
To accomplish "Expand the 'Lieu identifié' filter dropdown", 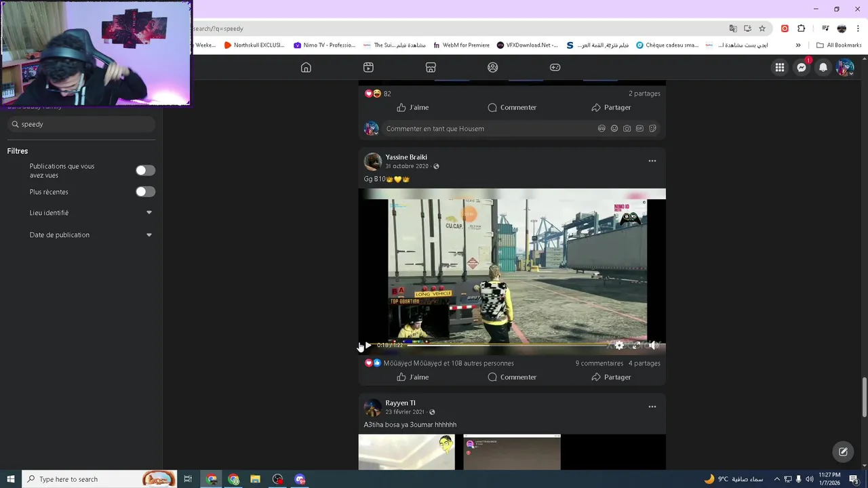I will 149,213.
